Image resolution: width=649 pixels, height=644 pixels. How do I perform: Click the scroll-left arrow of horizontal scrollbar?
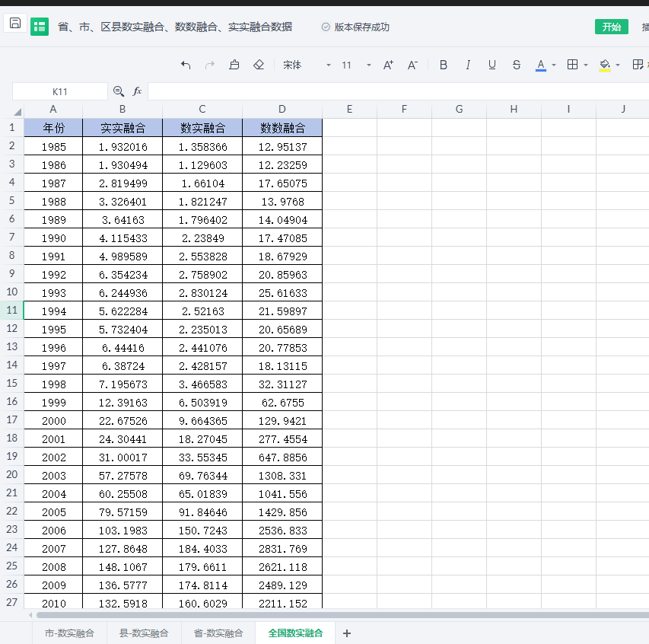30,615
